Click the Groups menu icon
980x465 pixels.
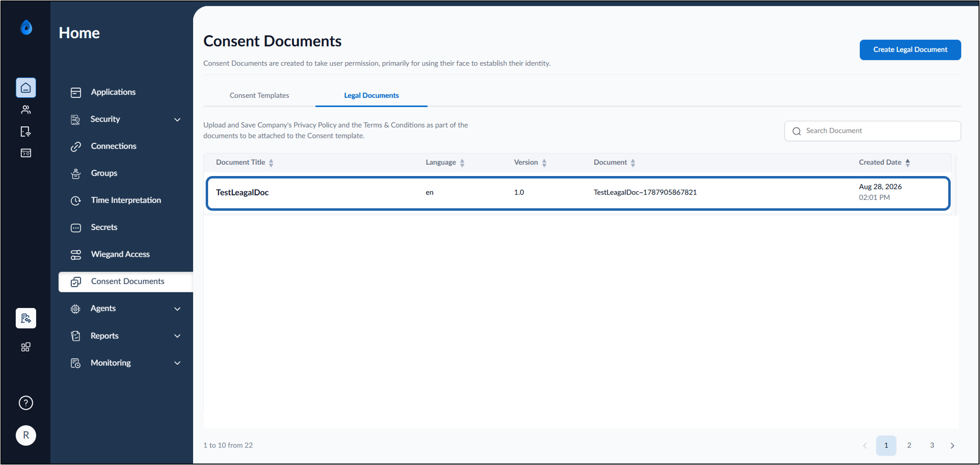pos(76,174)
